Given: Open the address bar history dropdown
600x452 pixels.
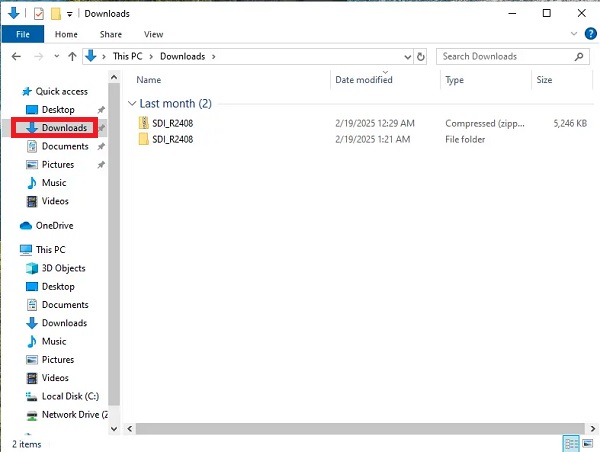Looking at the screenshot, I should 408,57.
